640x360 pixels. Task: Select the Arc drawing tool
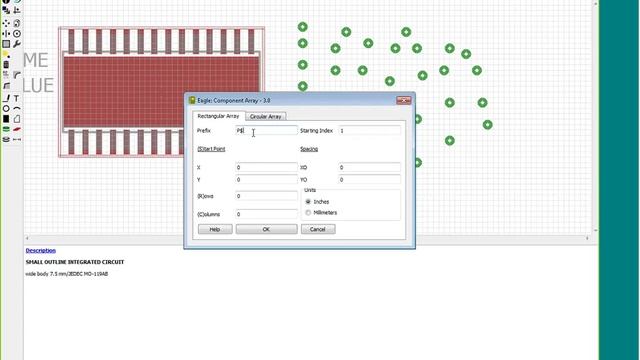click(x=17, y=109)
